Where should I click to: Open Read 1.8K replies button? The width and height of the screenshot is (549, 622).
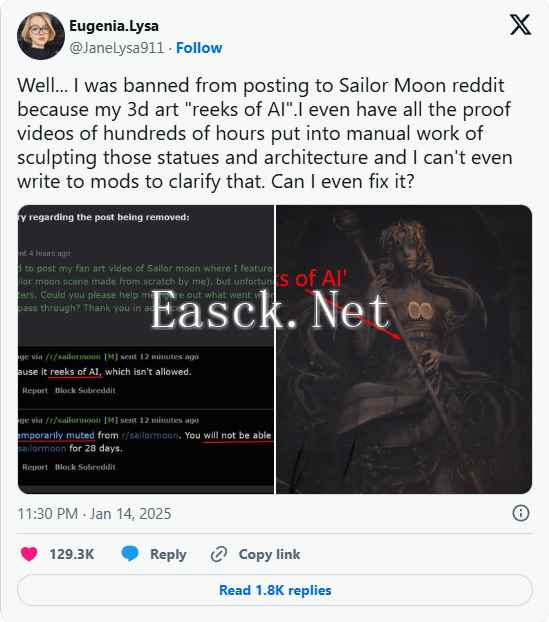click(274, 590)
